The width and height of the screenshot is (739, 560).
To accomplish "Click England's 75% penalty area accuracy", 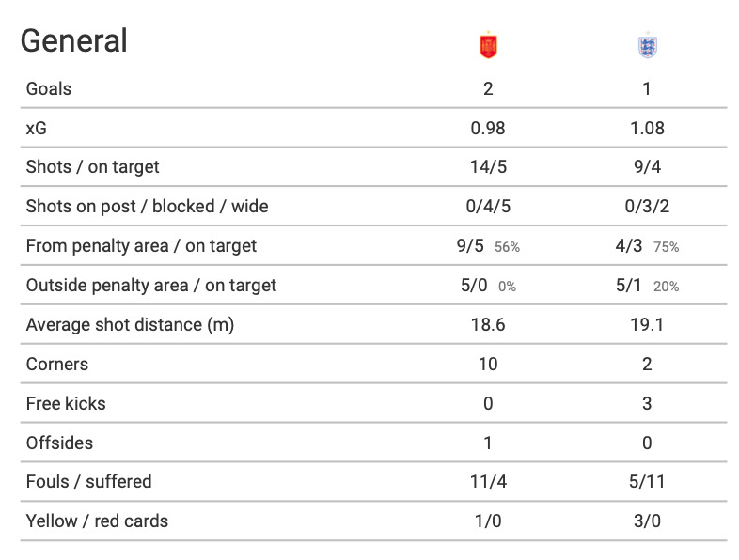I will tap(667, 247).
